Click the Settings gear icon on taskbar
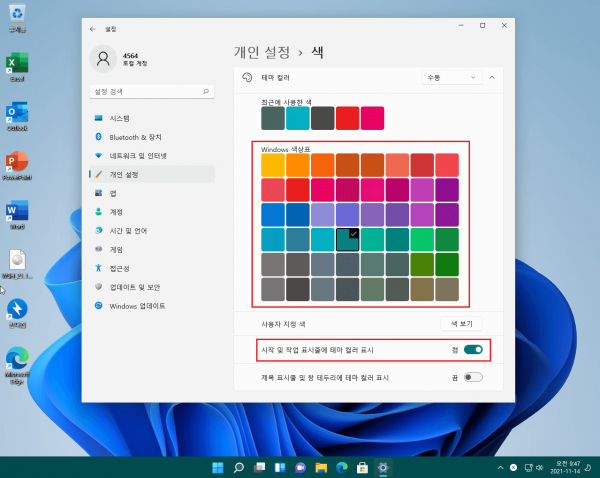Screen dimensions: 600x478 coord(383,467)
